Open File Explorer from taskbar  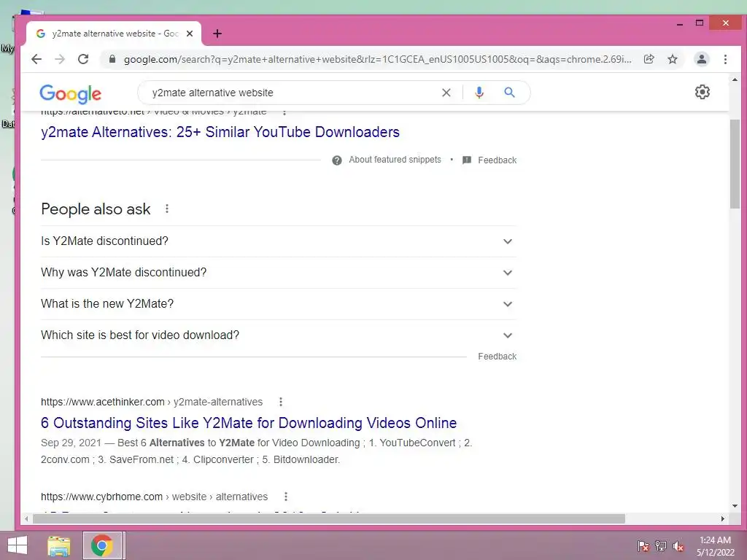pos(59,545)
